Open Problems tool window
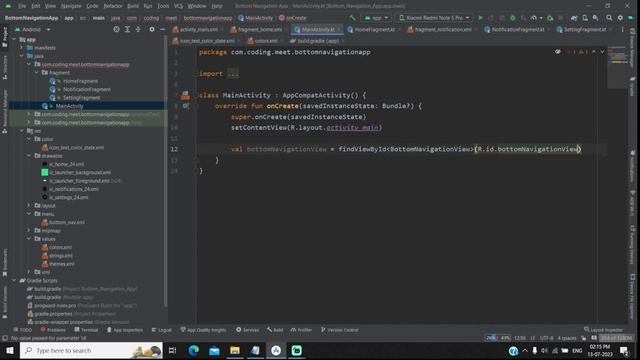This screenshot has height=360, width=640. point(53,330)
